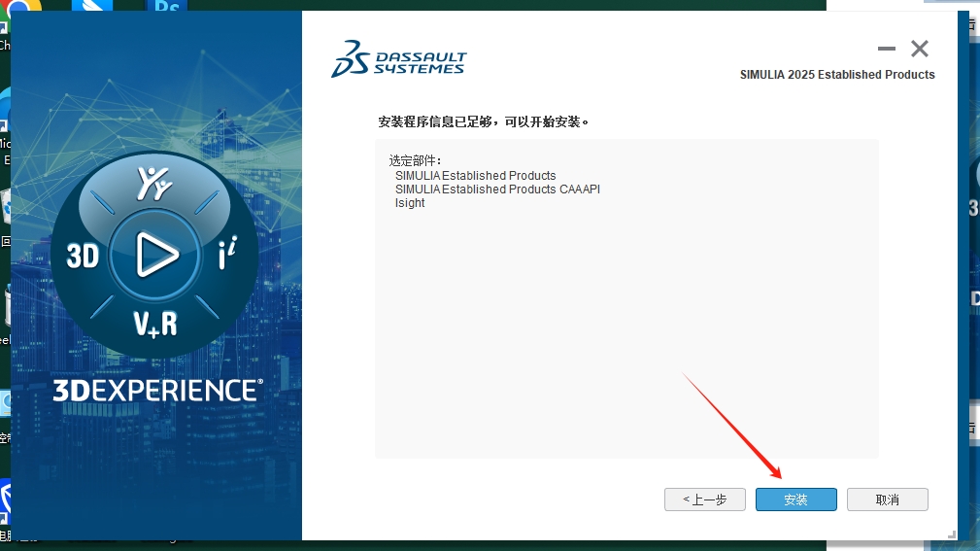This screenshot has height=551, width=980.
Task: Click the 3D quadrant of the compass
Action: [x=84, y=256]
